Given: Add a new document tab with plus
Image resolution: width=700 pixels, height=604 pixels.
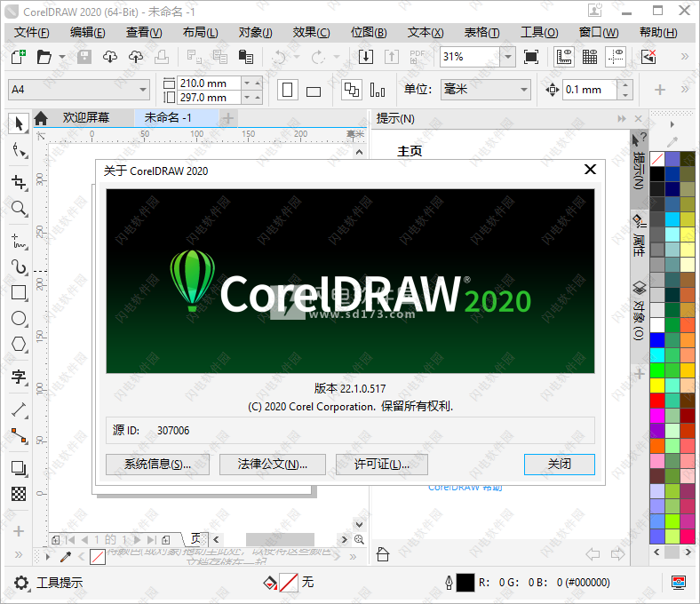Looking at the screenshot, I should point(228,118).
